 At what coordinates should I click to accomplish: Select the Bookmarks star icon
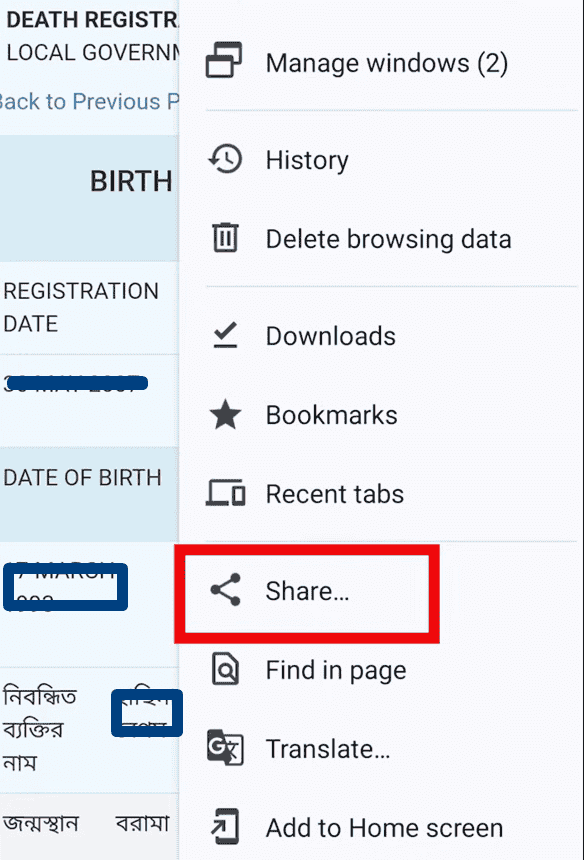(x=226, y=415)
